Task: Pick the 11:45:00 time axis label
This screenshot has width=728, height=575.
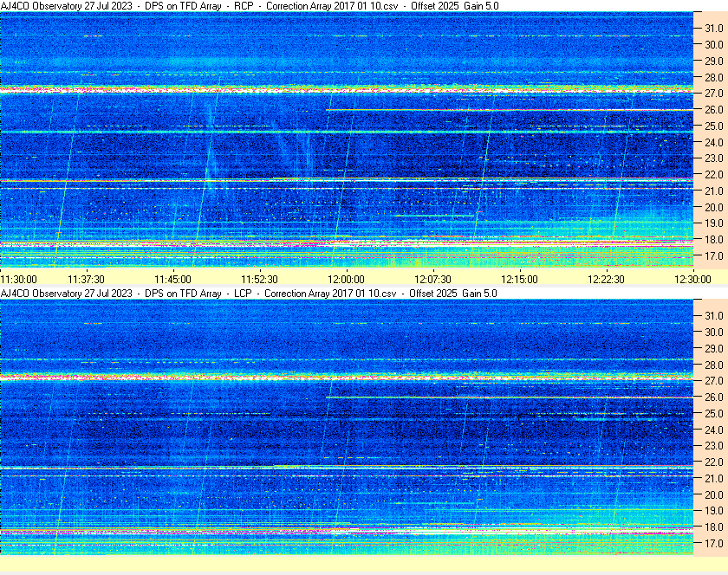Action: coord(172,280)
